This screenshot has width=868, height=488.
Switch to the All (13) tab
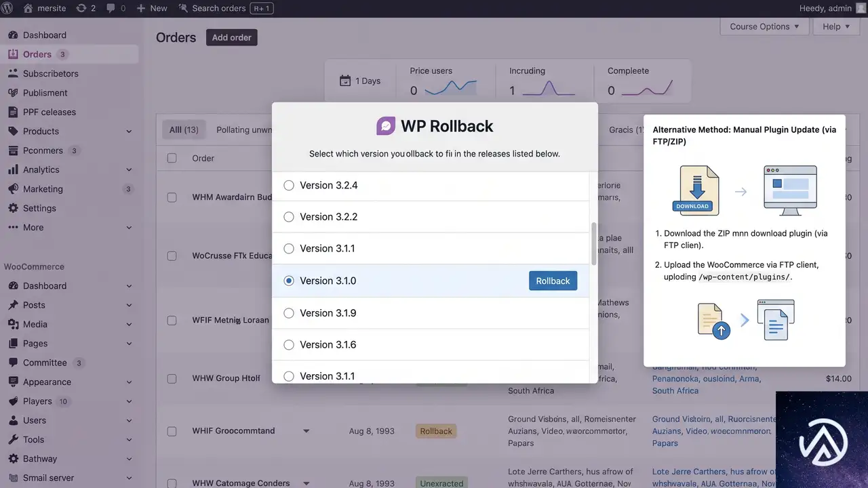[x=184, y=129]
